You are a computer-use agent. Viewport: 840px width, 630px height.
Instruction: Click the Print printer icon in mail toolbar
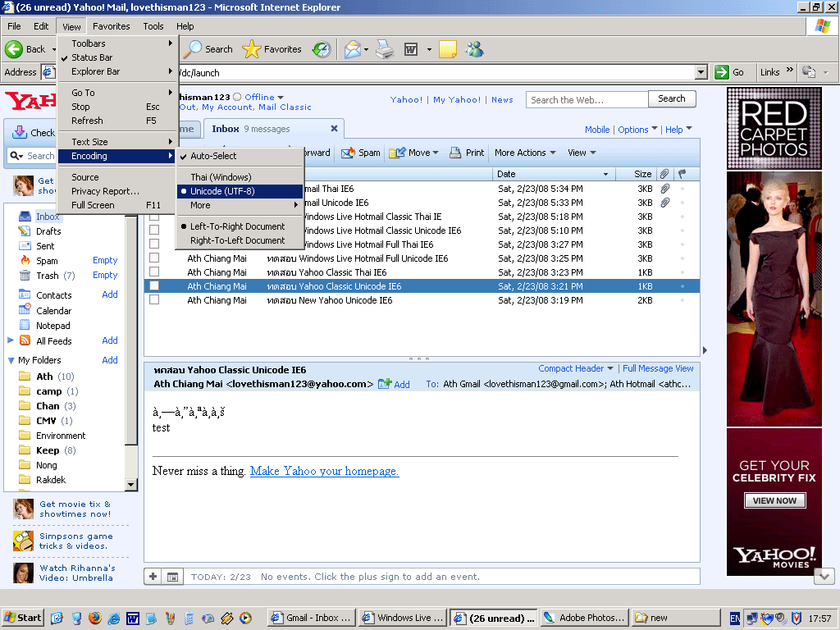click(454, 153)
